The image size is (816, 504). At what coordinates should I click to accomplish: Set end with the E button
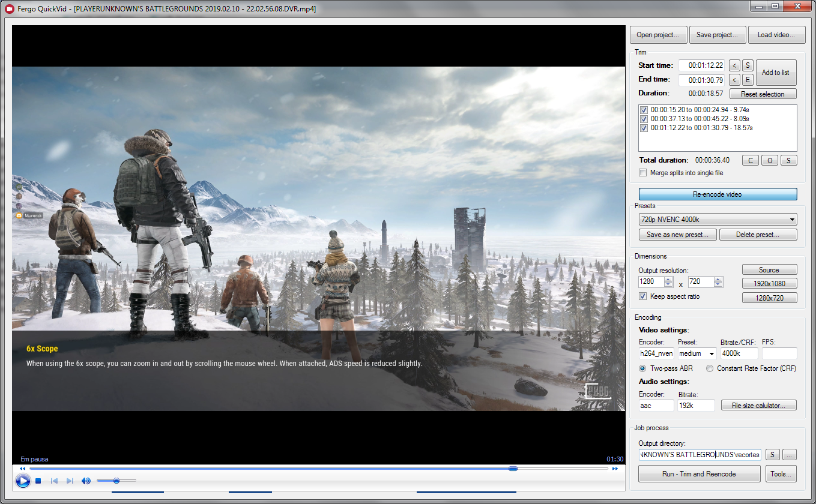[748, 80]
